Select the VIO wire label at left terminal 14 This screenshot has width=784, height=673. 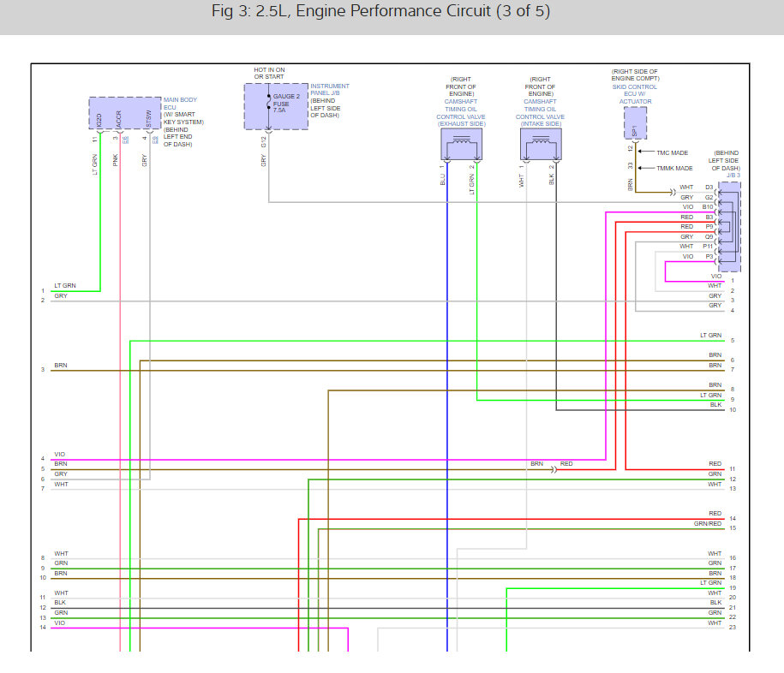pos(59,623)
